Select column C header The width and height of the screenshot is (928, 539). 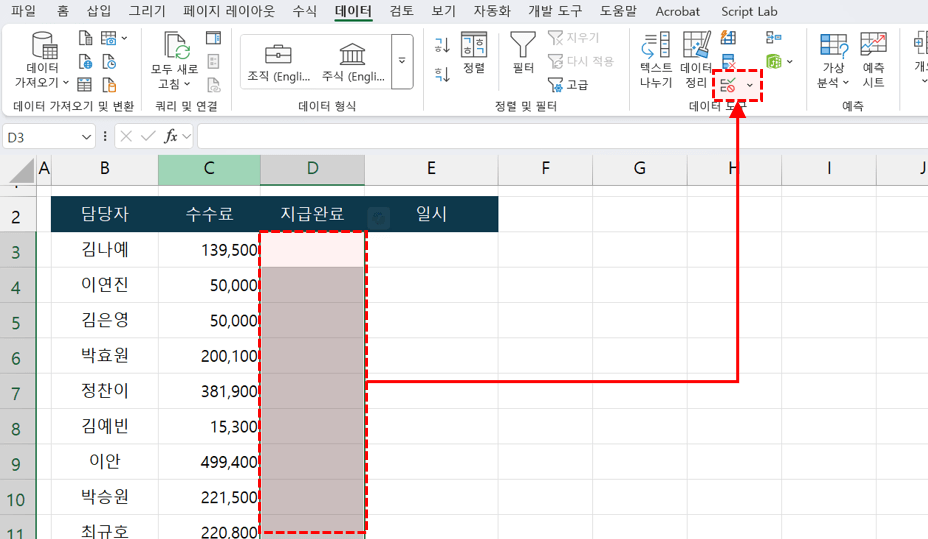209,169
